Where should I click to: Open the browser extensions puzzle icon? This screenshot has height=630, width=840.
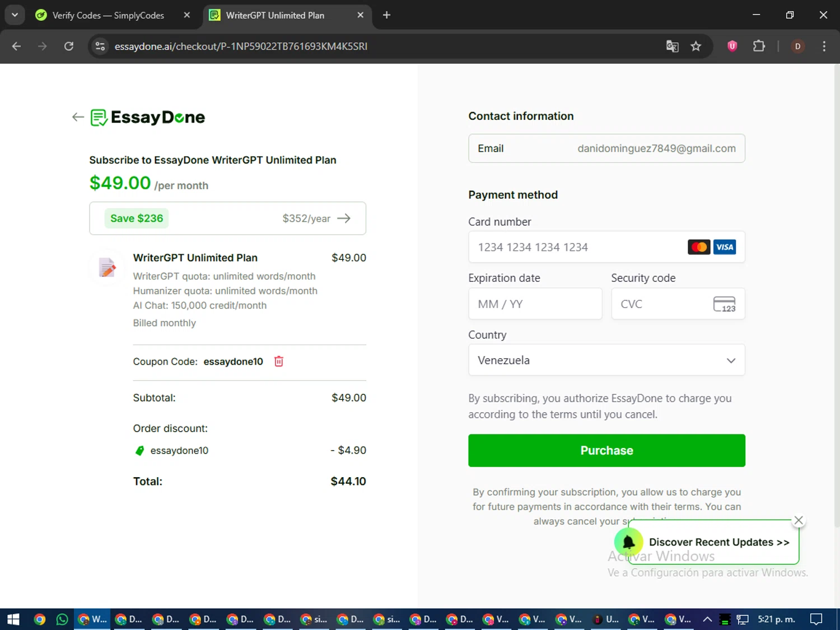759,46
